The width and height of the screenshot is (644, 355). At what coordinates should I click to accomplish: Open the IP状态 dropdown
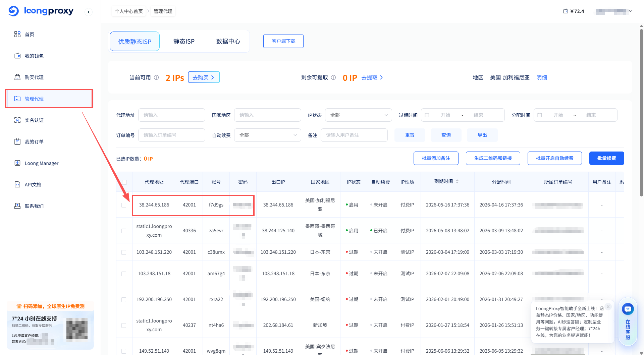point(358,115)
